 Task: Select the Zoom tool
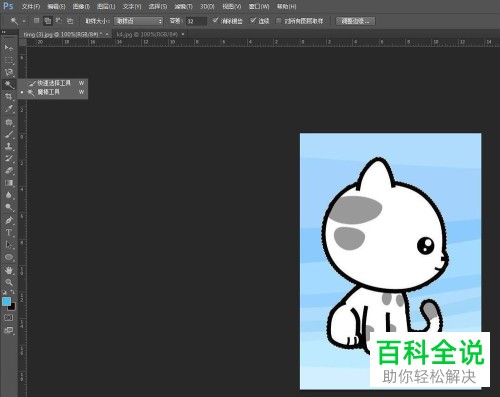point(9,282)
